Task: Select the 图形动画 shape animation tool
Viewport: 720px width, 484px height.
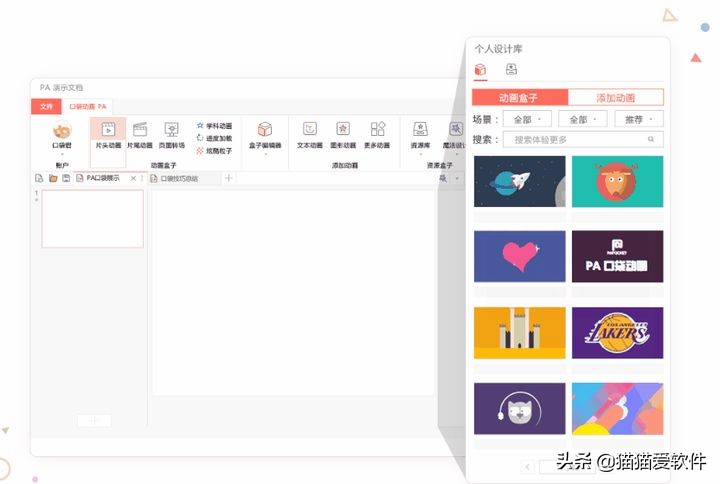Action: coord(343,135)
